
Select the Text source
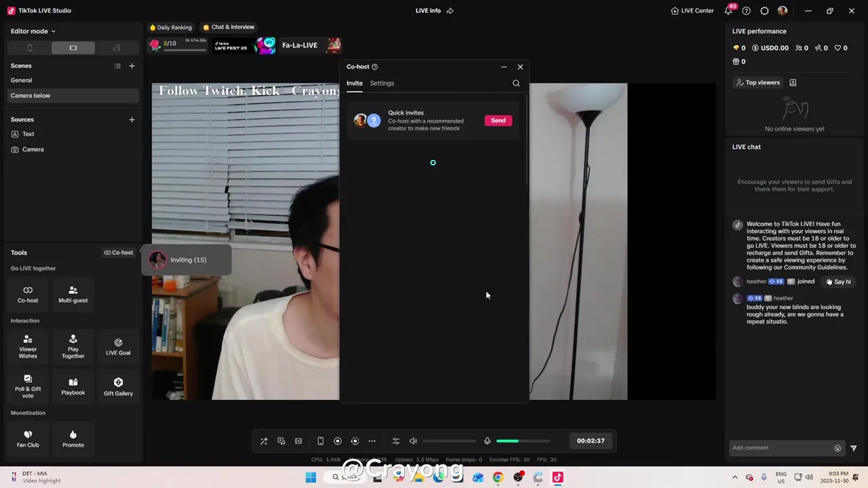71,134
